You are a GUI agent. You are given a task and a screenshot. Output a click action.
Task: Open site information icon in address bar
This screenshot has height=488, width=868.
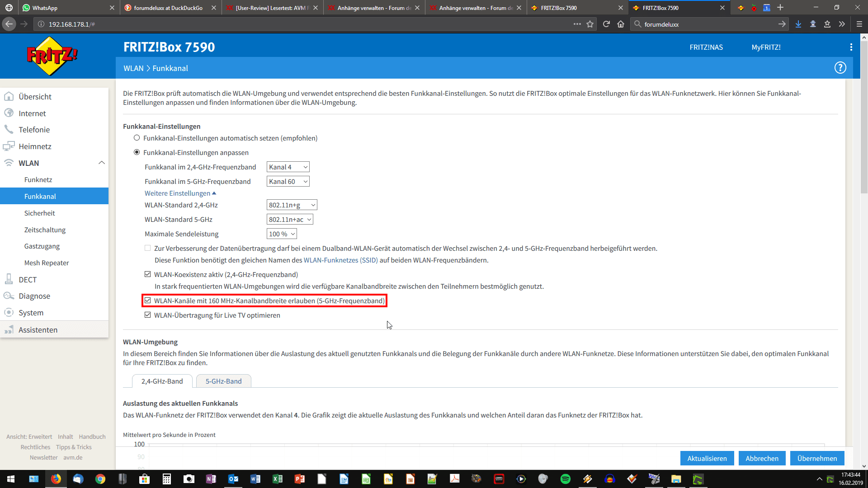click(41, 24)
